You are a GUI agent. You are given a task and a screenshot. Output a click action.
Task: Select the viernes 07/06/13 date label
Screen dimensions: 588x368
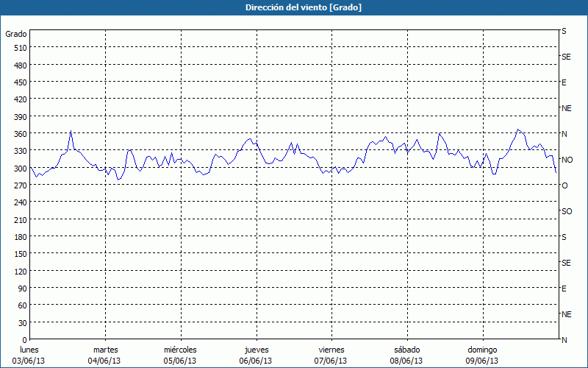click(x=331, y=355)
